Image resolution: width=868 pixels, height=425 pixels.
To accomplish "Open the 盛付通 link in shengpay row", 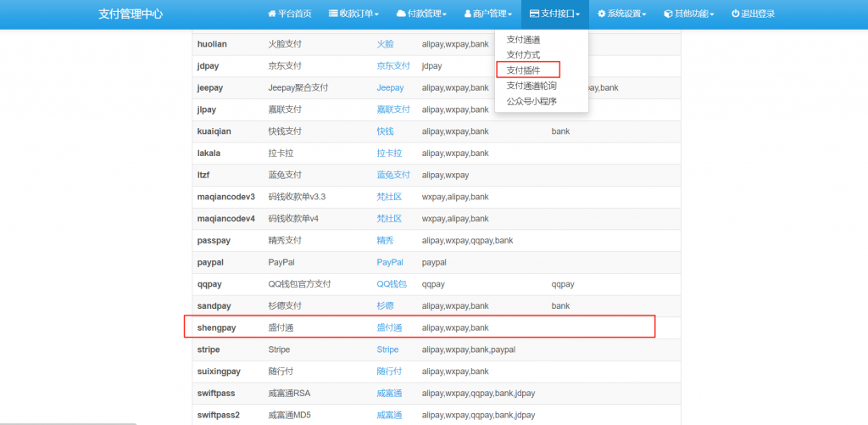I will 389,327.
